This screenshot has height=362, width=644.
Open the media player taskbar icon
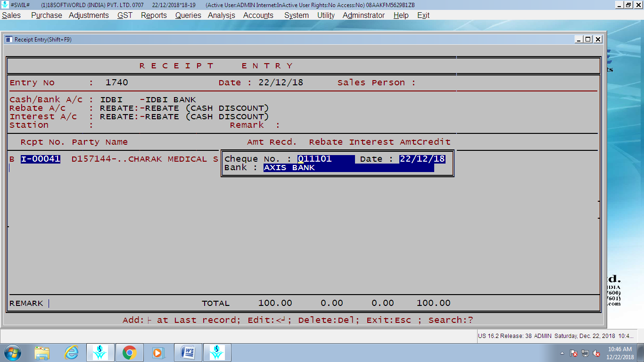(x=158, y=353)
